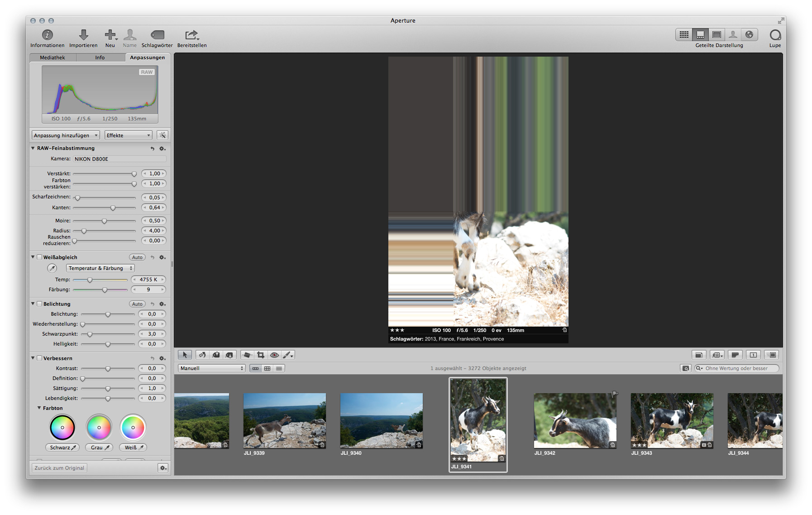The height and width of the screenshot is (515, 812).
Task: Pick the Schwarz eyedropper button
Action: (x=62, y=448)
